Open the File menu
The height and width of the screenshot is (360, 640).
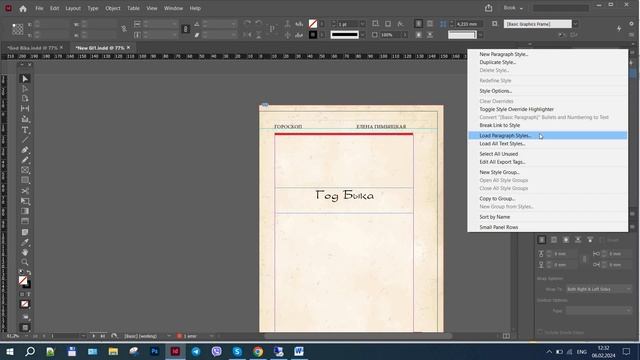pyautogui.click(x=39, y=8)
